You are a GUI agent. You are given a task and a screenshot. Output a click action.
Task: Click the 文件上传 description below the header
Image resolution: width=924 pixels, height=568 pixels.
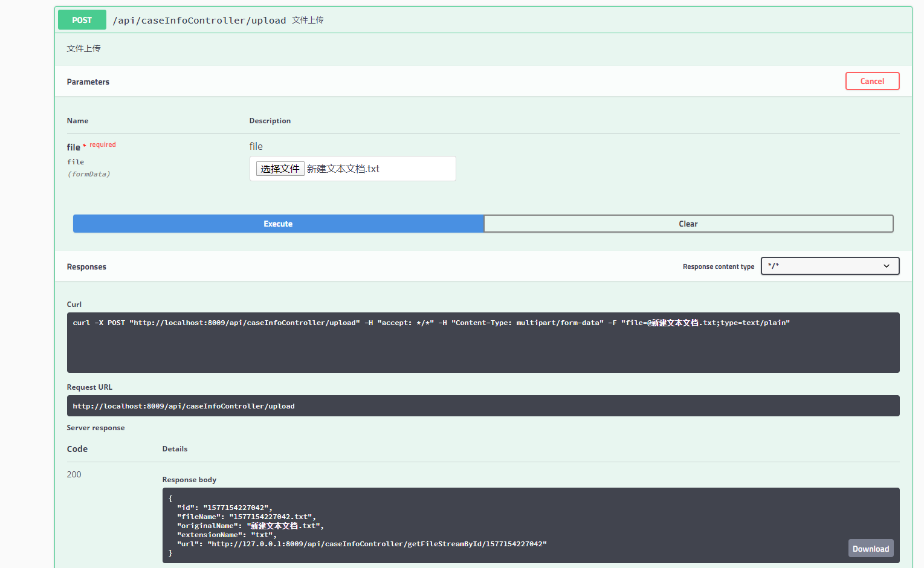83,48
